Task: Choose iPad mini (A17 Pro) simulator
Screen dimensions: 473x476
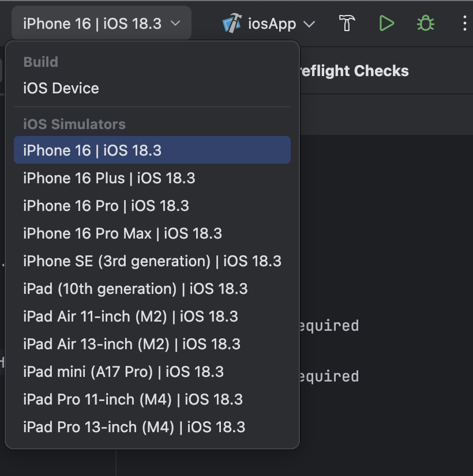Action: pos(152,372)
